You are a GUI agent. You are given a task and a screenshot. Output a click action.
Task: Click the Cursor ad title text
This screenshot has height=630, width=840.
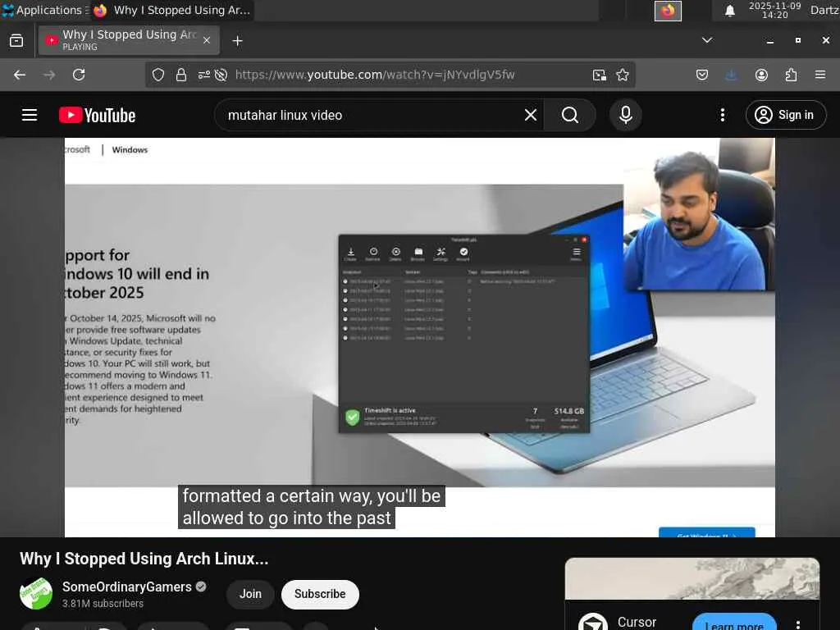coord(637,622)
